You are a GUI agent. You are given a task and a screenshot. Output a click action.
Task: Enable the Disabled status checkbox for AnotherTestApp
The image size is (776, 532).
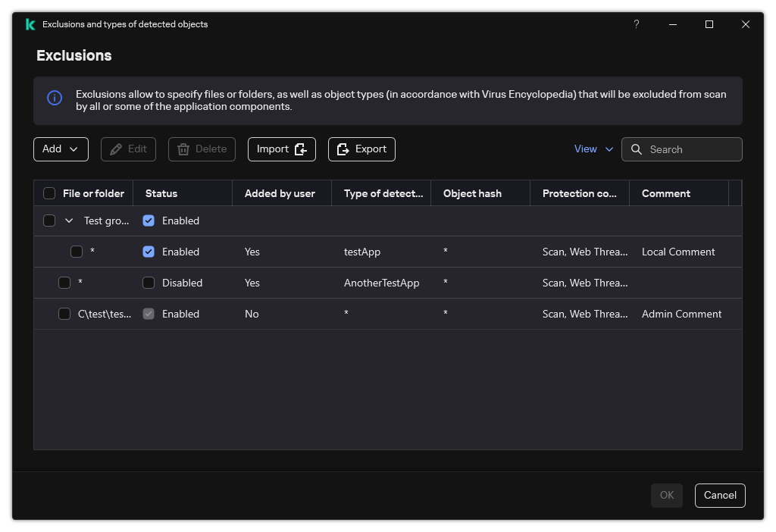[x=149, y=282]
